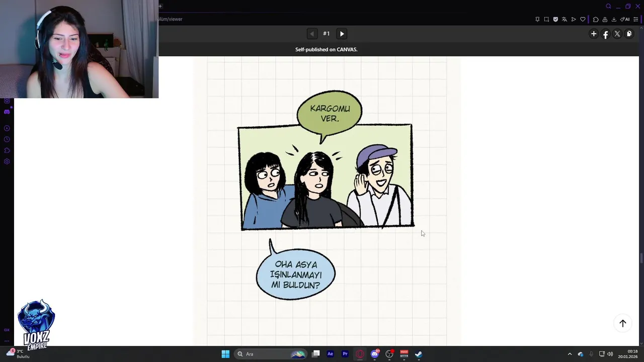Open Instagram from the browser sidebar
The image size is (644, 362).
pyautogui.click(x=7, y=101)
